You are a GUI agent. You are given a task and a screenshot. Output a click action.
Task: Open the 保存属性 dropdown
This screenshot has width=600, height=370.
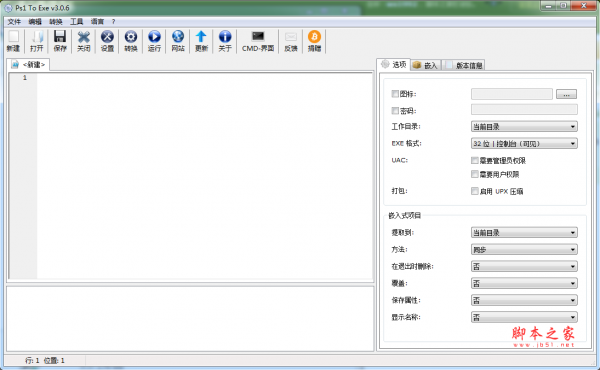(x=524, y=300)
